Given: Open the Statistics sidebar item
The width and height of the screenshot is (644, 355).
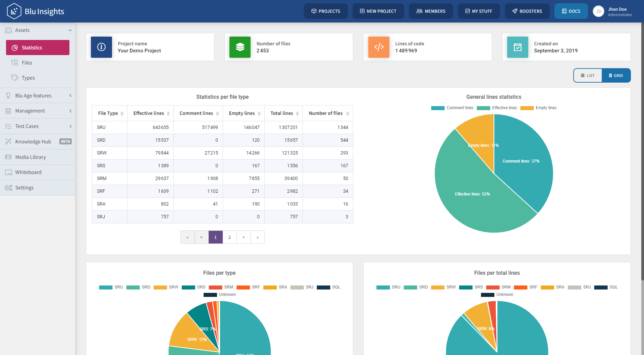Looking at the screenshot, I should [38, 47].
